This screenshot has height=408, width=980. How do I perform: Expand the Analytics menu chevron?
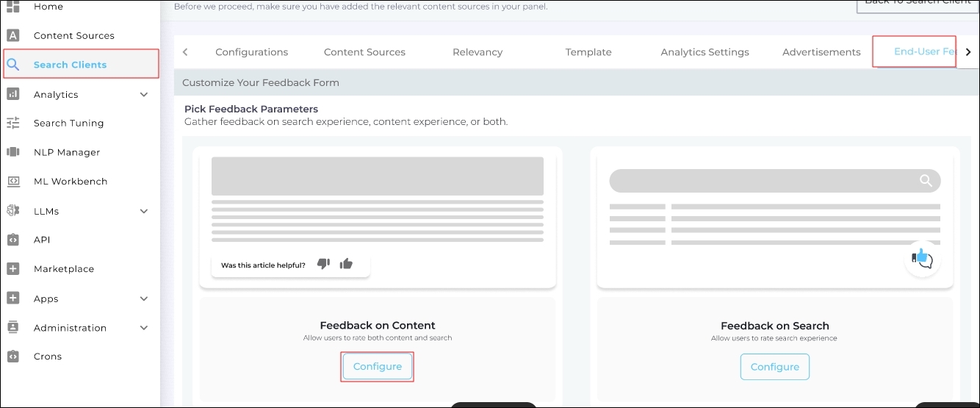(x=144, y=94)
